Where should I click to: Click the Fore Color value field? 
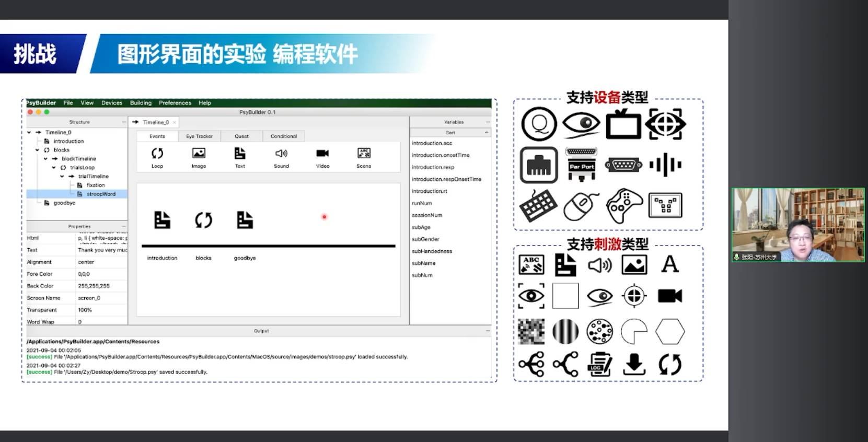(101, 274)
